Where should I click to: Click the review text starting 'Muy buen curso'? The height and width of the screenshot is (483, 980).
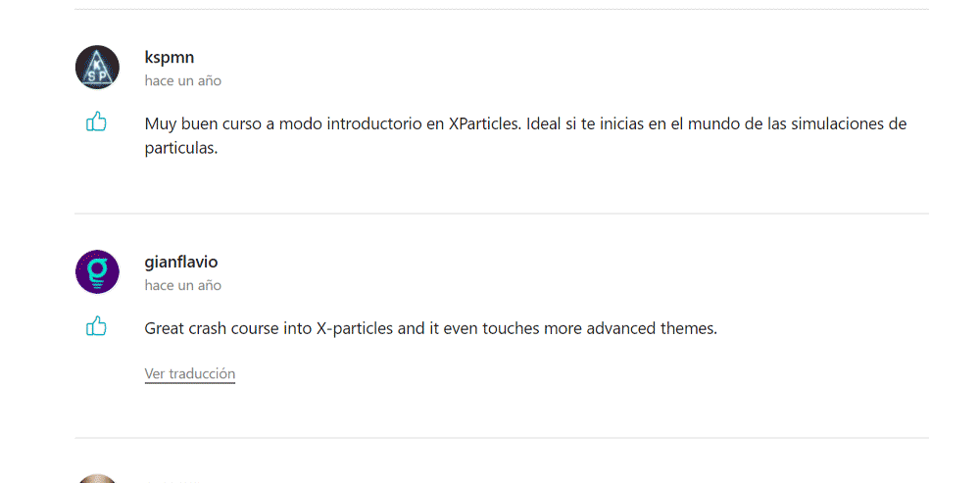pos(525,136)
